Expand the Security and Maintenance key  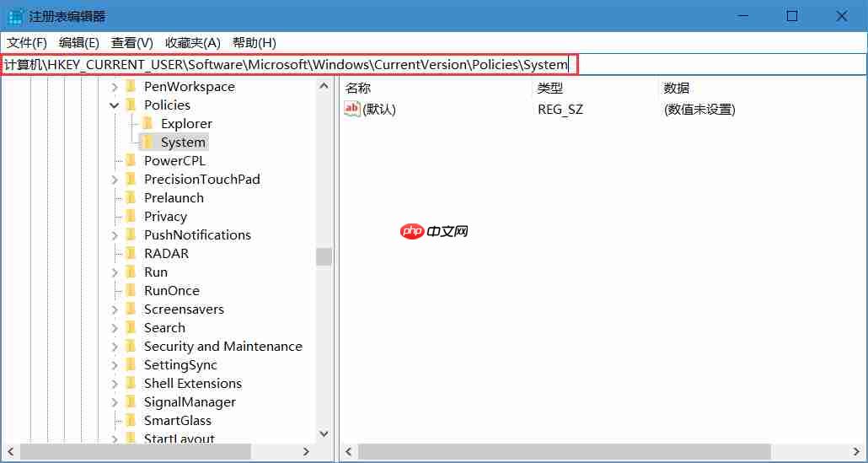115,347
